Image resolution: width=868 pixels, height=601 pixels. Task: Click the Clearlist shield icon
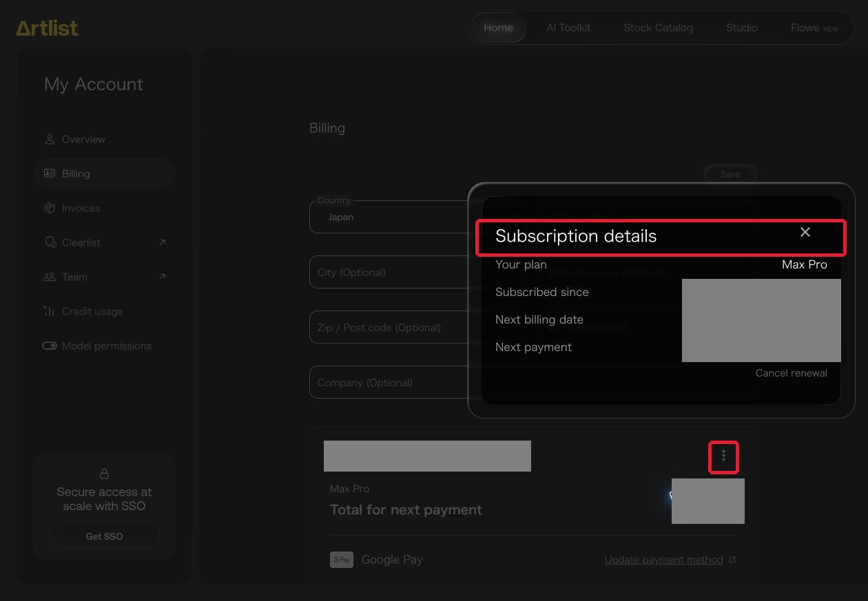coord(50,242)
